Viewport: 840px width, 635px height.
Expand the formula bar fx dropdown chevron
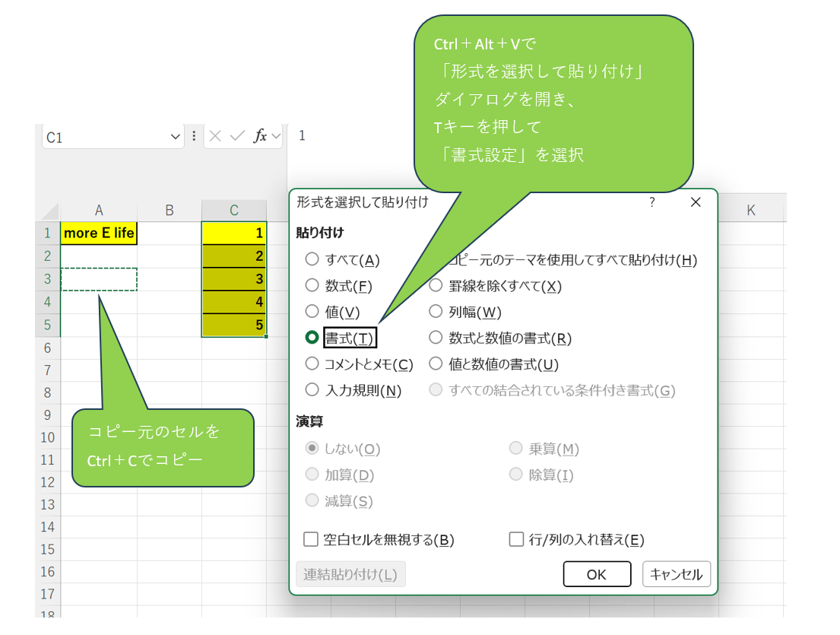[275, 137]
